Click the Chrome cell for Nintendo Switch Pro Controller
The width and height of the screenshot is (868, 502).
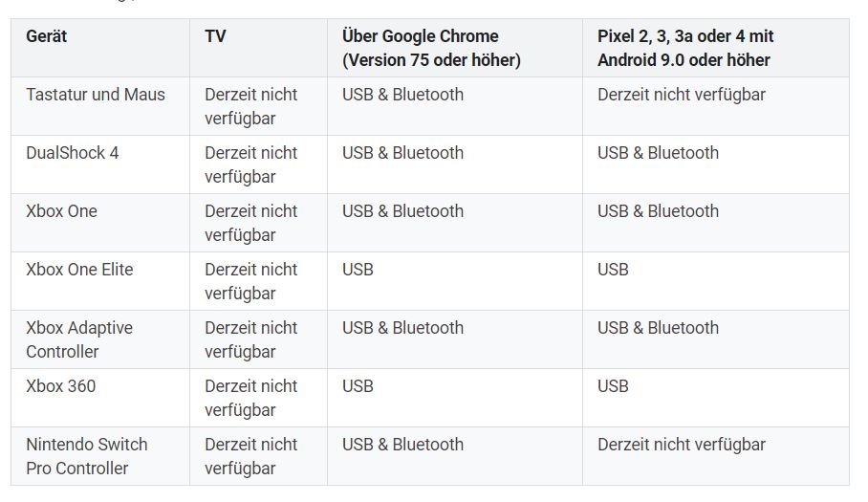[x=402, y=445]
